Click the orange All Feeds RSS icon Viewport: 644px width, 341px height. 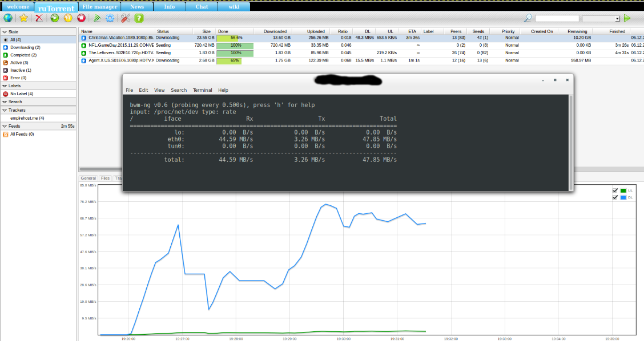tap(5, 134)
